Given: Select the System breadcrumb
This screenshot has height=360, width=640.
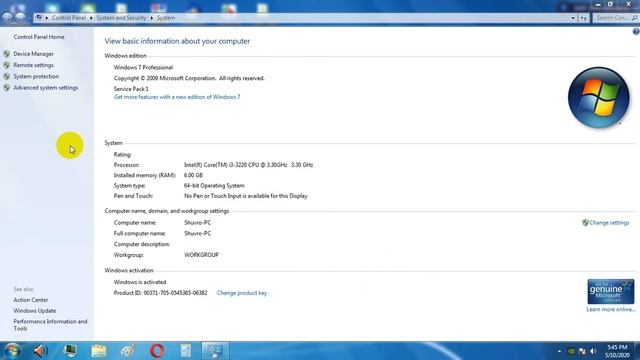Looking at the screenshot, I should [166, 18].
